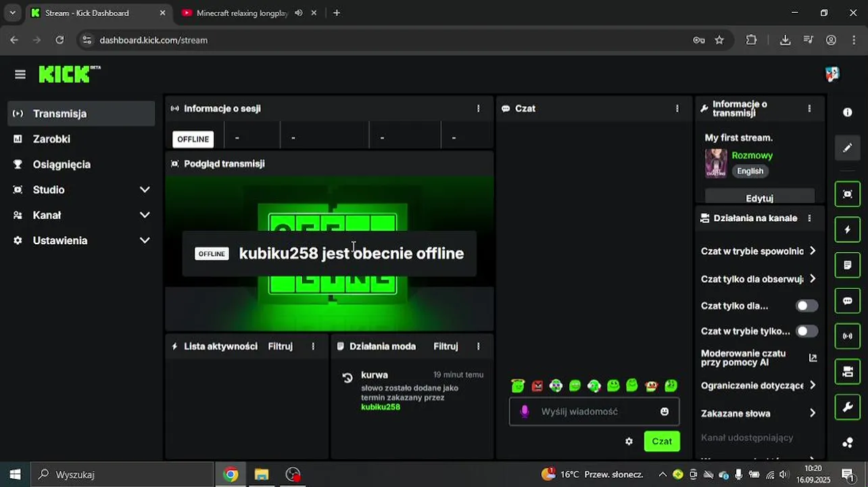Click the Rozmowy category link
868x487 pixels.
tap(752, 156)
